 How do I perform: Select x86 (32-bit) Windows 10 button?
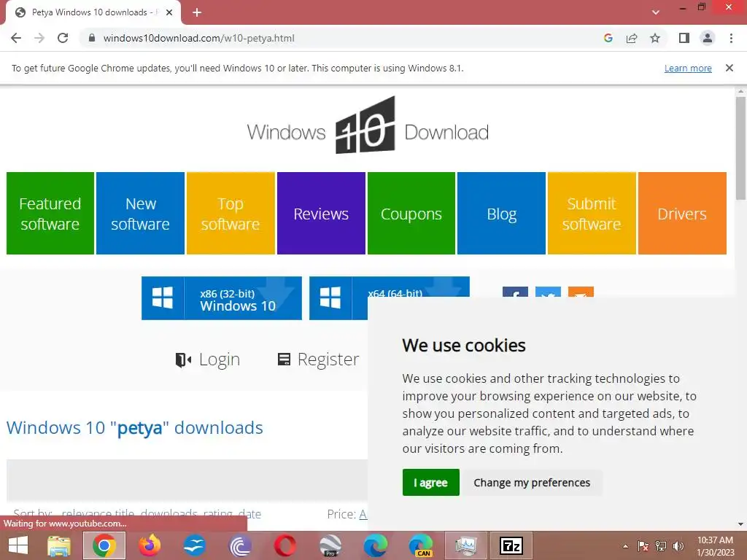click(x=222, y=298)
